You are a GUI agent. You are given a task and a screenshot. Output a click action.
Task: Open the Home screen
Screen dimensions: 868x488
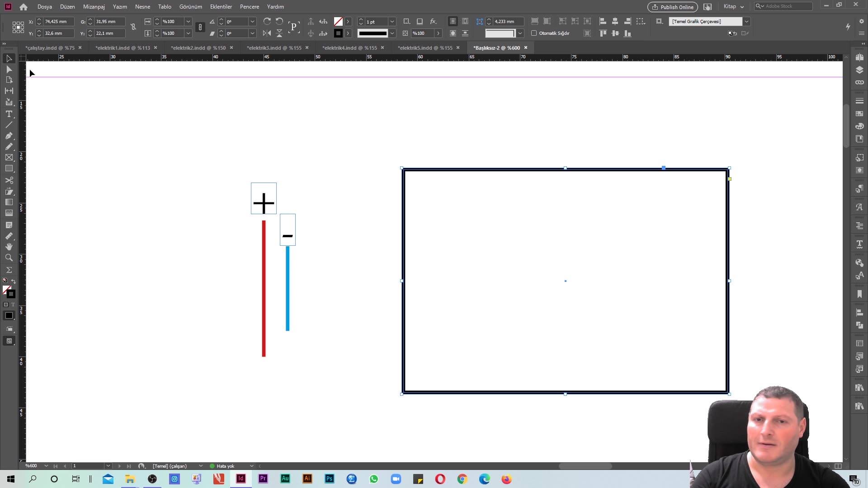(x=24, y=7)
